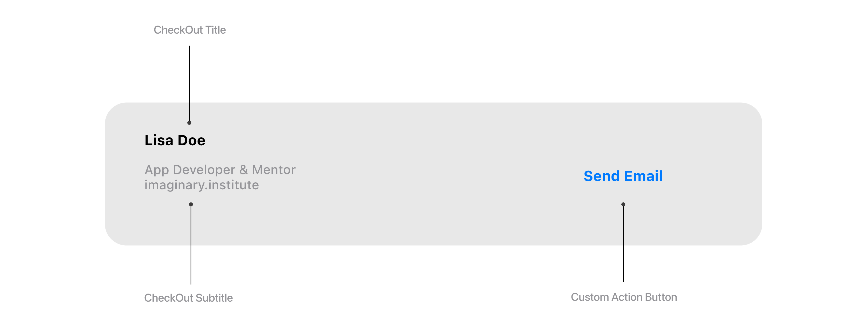Click the Custom Action Button annotation label
This screenshot has height=332, width=868.
point(624,297)
